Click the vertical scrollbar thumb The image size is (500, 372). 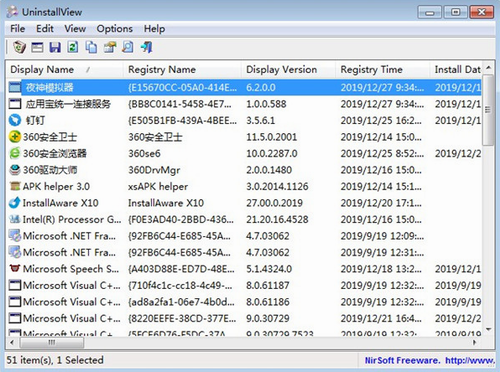[489, 110]
